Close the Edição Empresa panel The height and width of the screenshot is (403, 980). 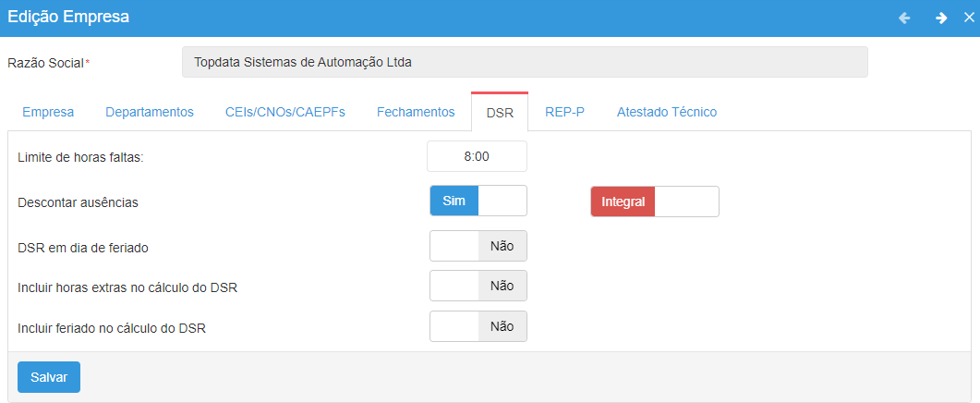[969, 18]
